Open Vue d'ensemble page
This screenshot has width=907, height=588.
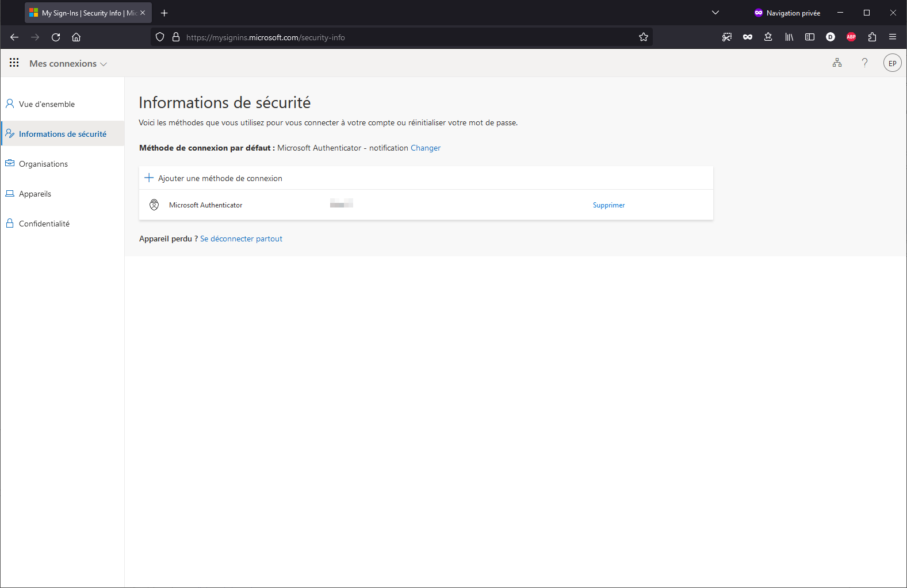pyautogui.click(x=47, y=104)
